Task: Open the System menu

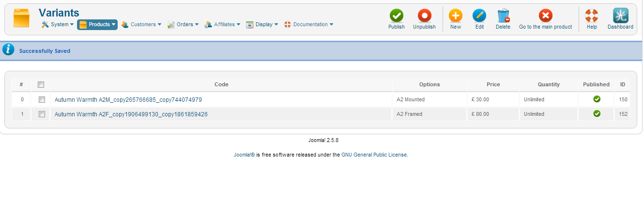Action: pyautogui.click(x=58, y=25)
